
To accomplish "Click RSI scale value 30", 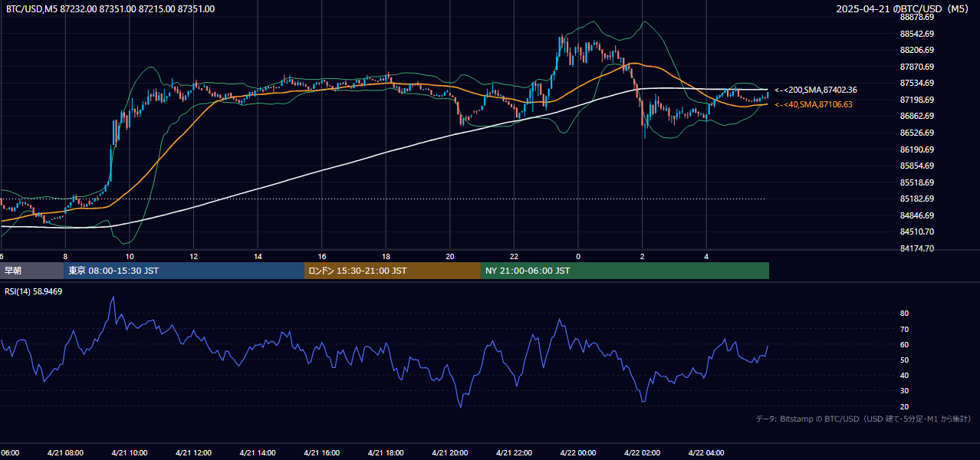I will click(904, 391).
